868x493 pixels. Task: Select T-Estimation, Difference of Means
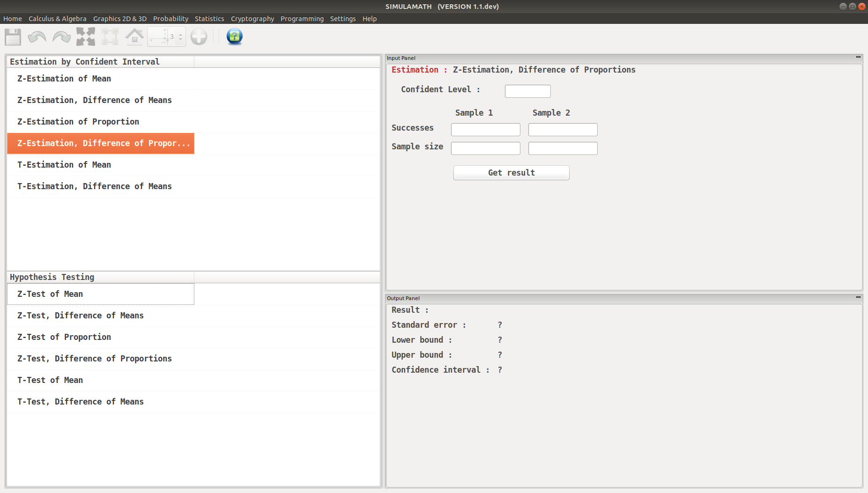pos(101,186)
